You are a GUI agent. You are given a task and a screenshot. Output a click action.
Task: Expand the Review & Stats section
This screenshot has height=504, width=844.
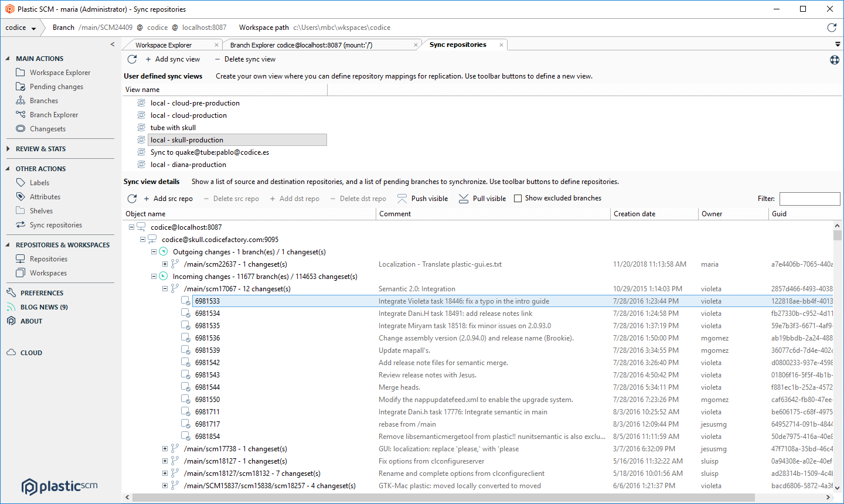tap(8, 149)
